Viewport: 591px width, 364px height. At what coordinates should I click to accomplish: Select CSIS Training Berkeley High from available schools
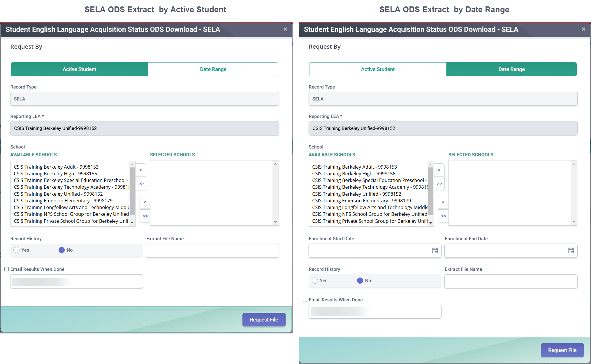[x=55, y=174]
